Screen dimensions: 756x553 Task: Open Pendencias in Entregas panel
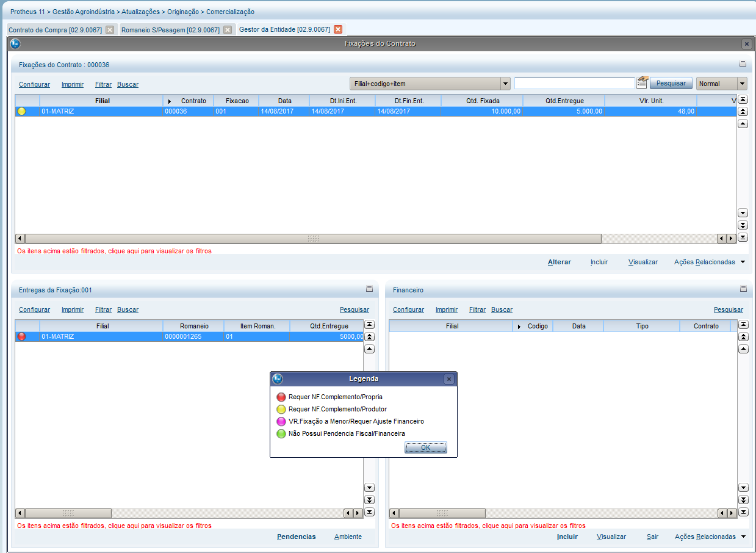pyautogui.click(x=297, y=537)
